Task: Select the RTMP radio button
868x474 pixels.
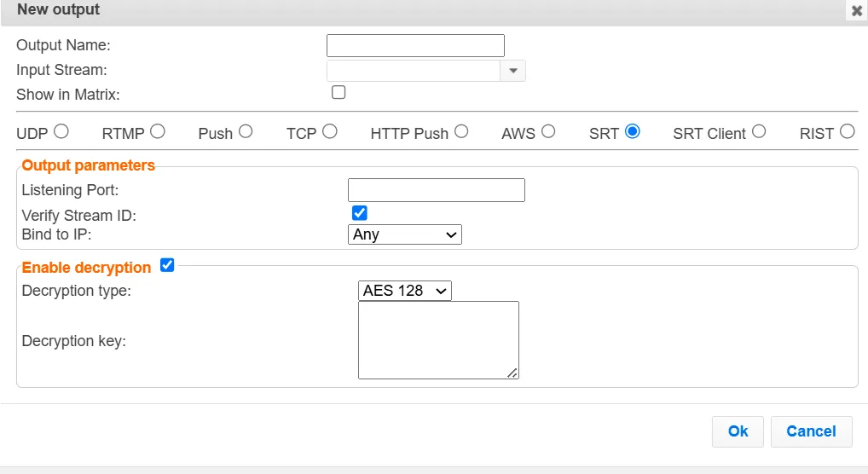Action: click(x=158, y=132)
